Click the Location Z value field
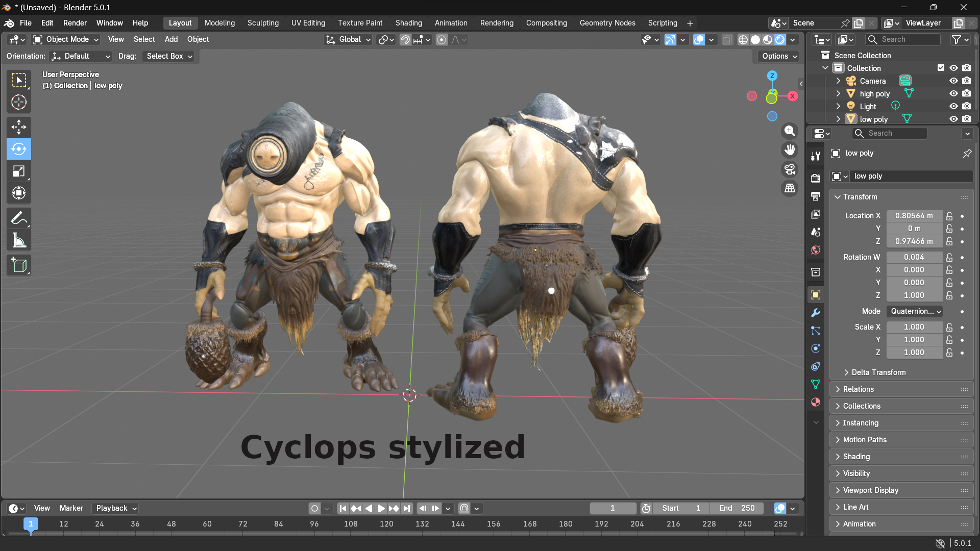The width and height of the screenshot is (980, 551). pos(914,241)
